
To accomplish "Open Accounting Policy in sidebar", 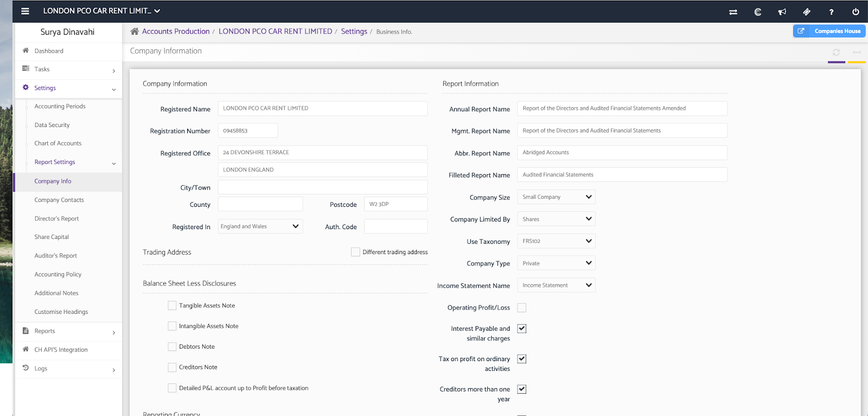I will pos(58,275).
